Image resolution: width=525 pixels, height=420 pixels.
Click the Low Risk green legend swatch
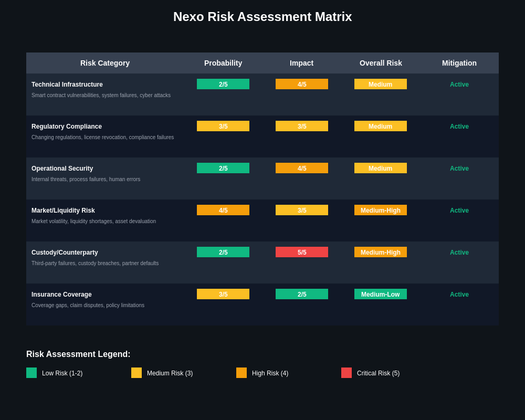[x=31, y=373]
